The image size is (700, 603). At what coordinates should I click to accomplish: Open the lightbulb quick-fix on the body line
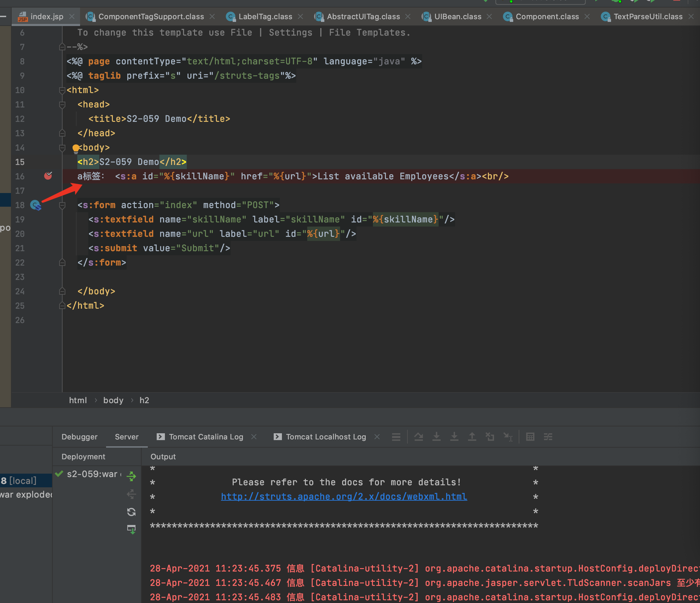76,148
